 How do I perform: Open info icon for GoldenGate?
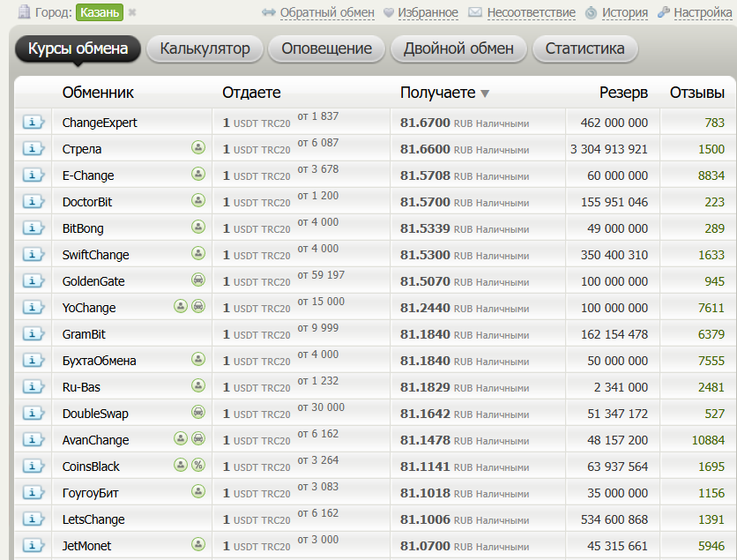click(x=33, y=280)
